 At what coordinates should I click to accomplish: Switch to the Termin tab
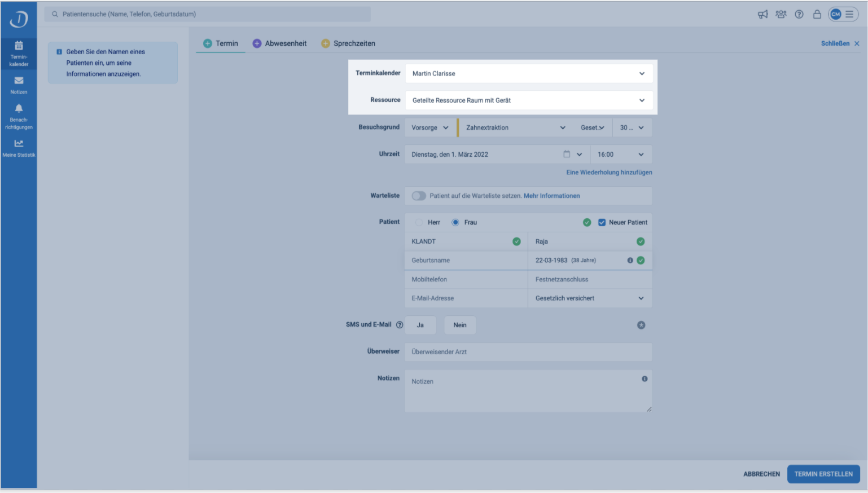[x=221, y=43]
